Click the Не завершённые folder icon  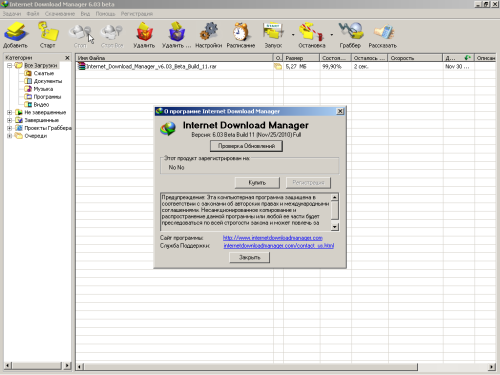[x=19, y=112]
